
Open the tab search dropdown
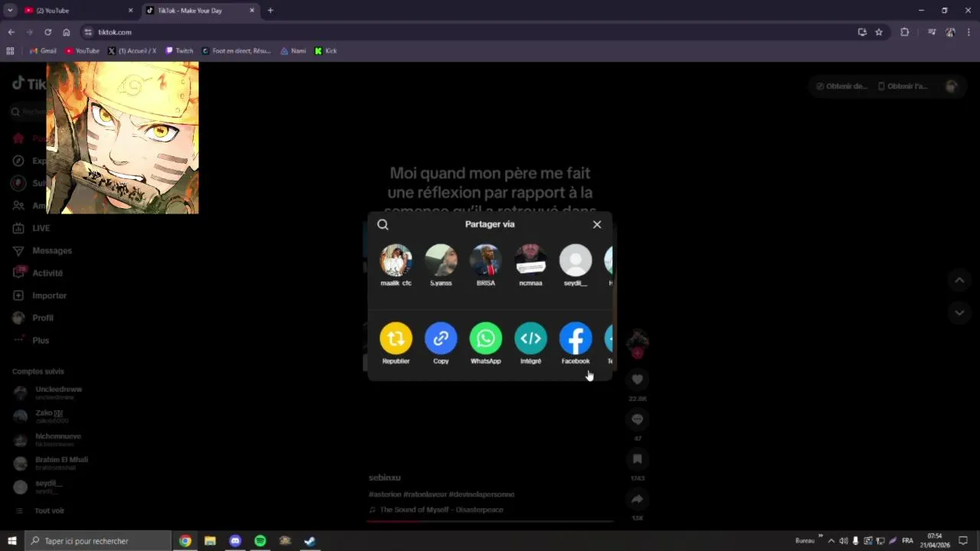point(10,11)
